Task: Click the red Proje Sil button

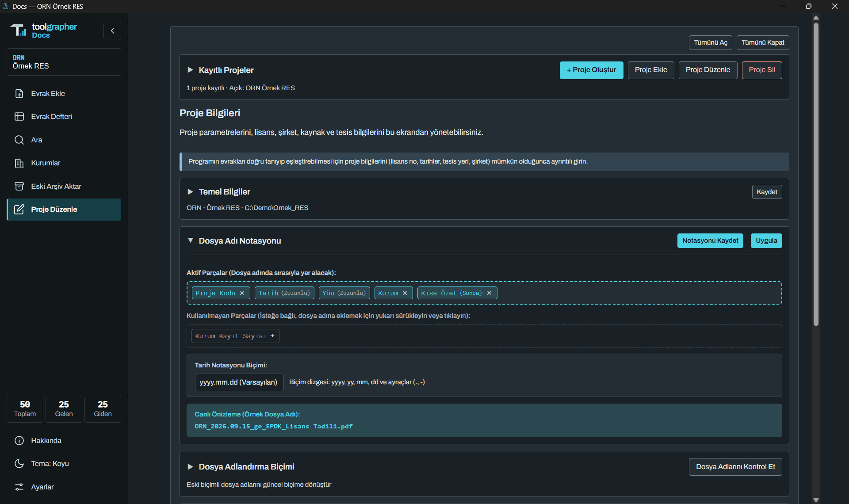Action: (762, 70)
